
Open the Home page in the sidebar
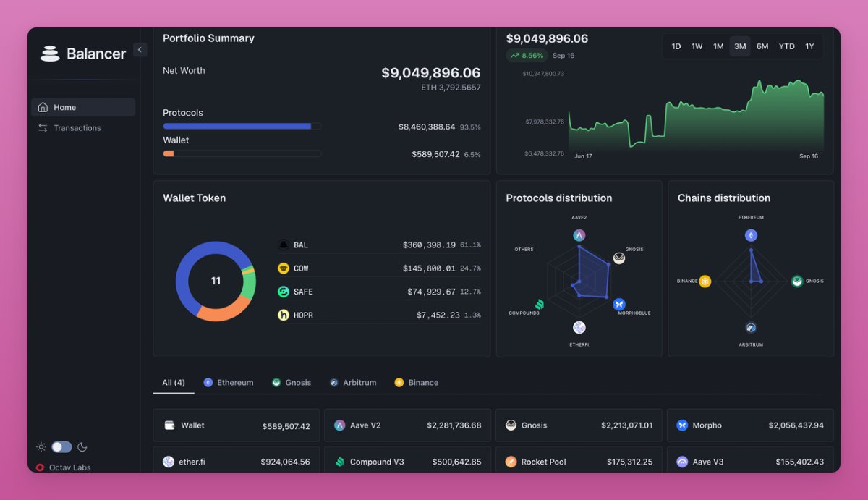pyautogui.click(x=82, y=107)
